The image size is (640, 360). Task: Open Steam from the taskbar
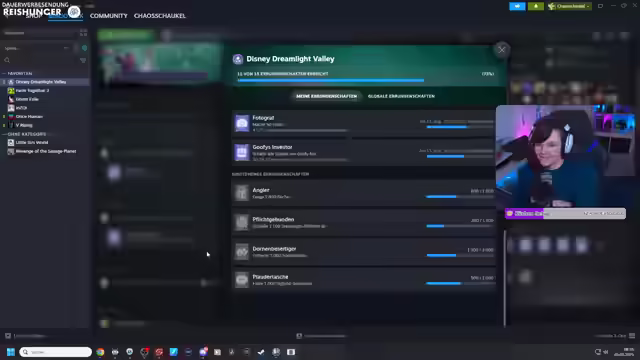click(x=276, y=352)
